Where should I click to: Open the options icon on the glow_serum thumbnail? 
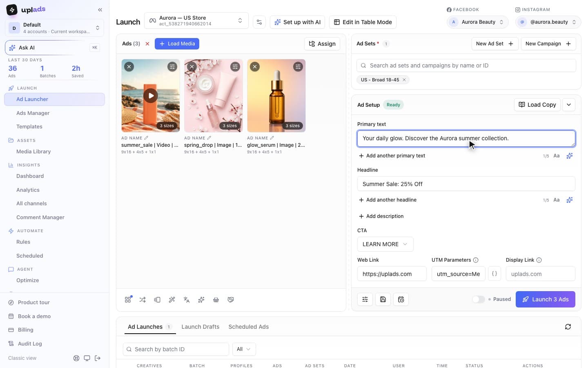(x=298, y=66)
